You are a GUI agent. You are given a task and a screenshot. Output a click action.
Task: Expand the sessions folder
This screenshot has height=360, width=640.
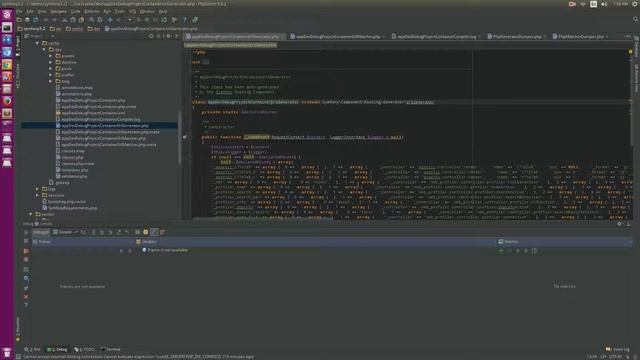(37, 195)
